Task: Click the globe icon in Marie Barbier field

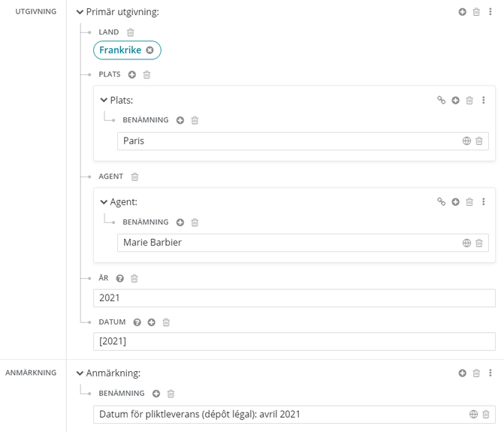Action: (x=466, y=243)
